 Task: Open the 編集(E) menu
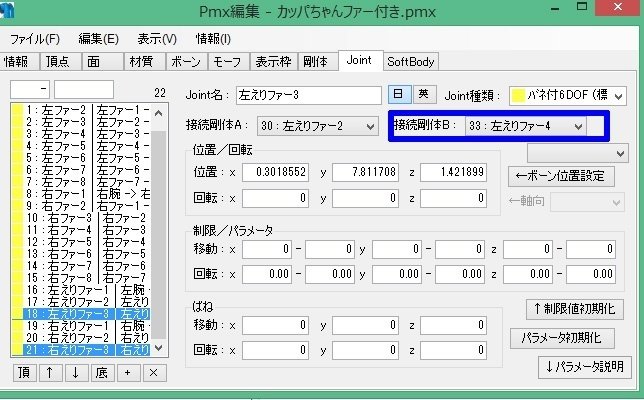[99, 39]
